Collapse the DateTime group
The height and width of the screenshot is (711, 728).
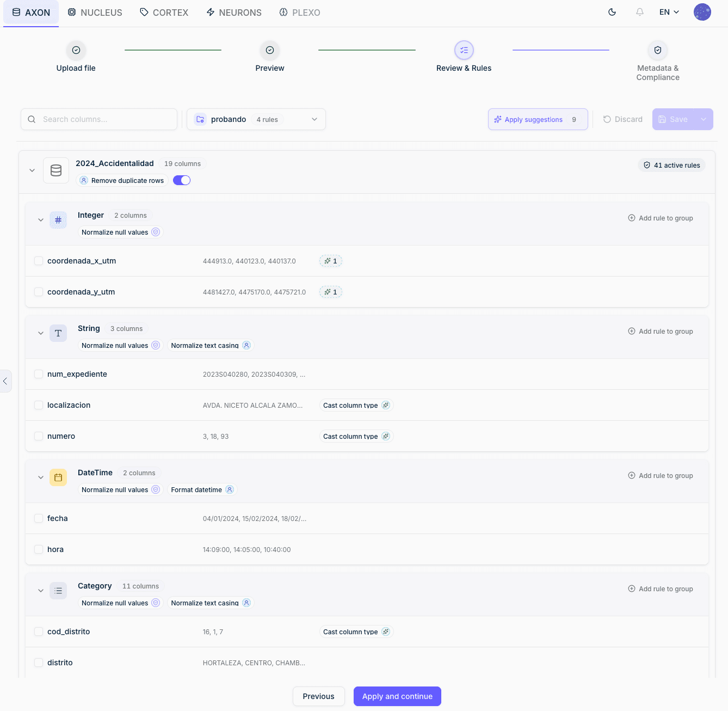click(41, 477)
